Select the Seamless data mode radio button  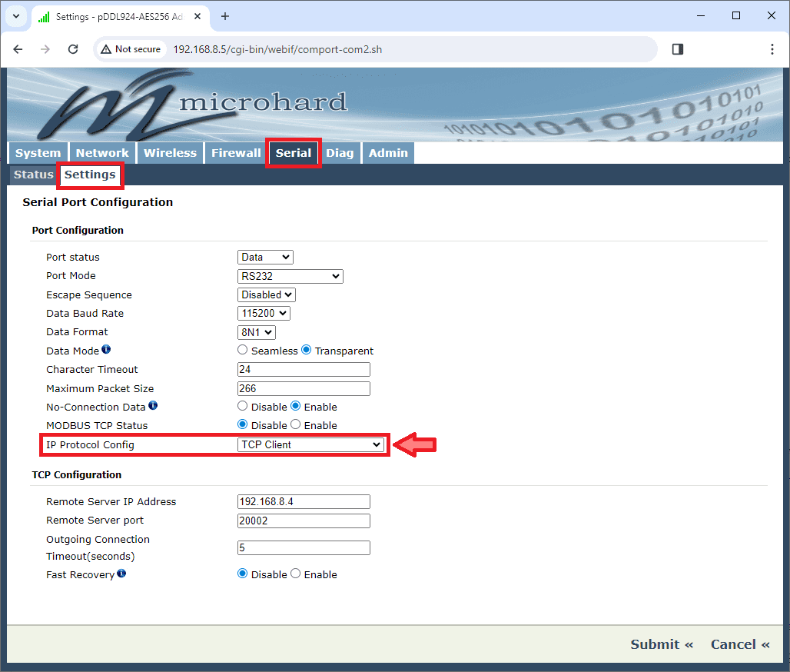click(243, 351)
